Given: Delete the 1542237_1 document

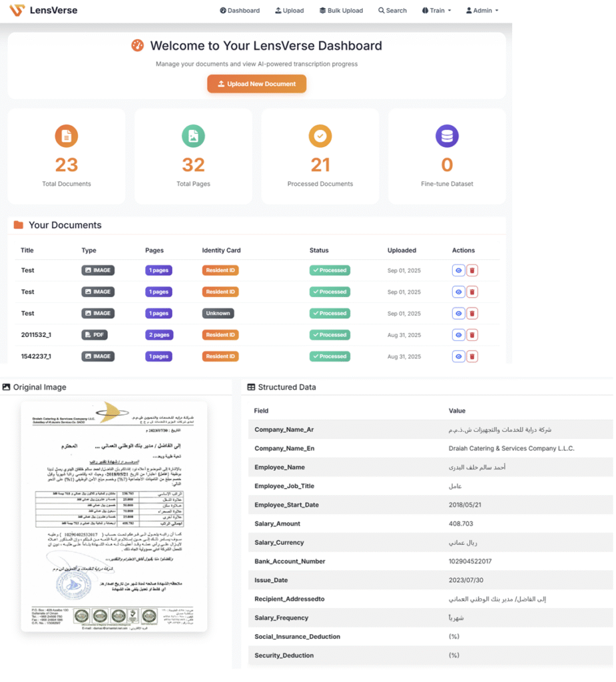Looking at the screenshot, I should click(x=472, y=356).
